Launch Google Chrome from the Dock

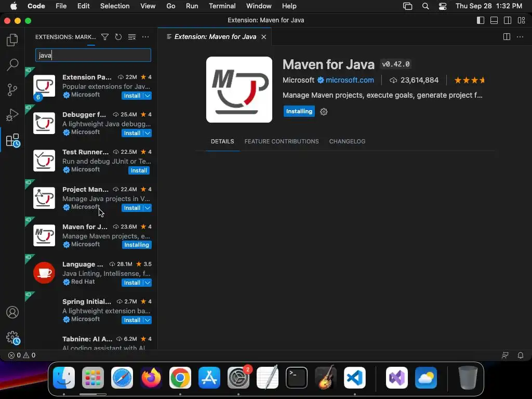[180, 378]
